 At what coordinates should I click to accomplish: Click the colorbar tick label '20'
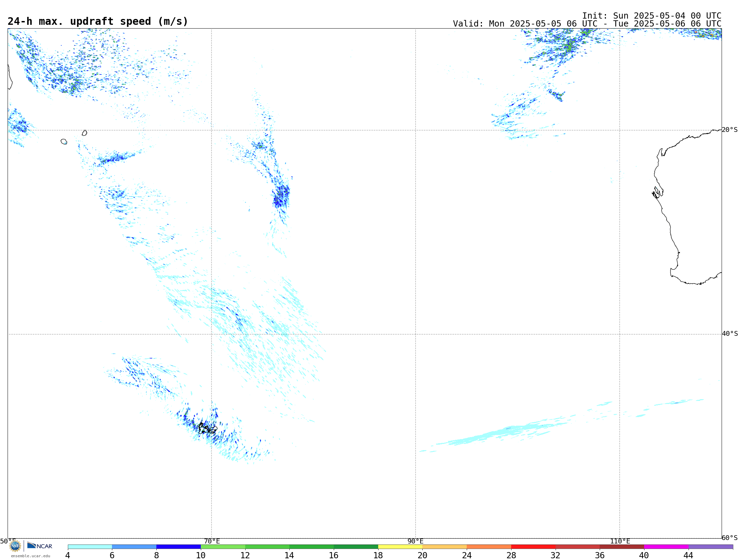tap(423, 555)
